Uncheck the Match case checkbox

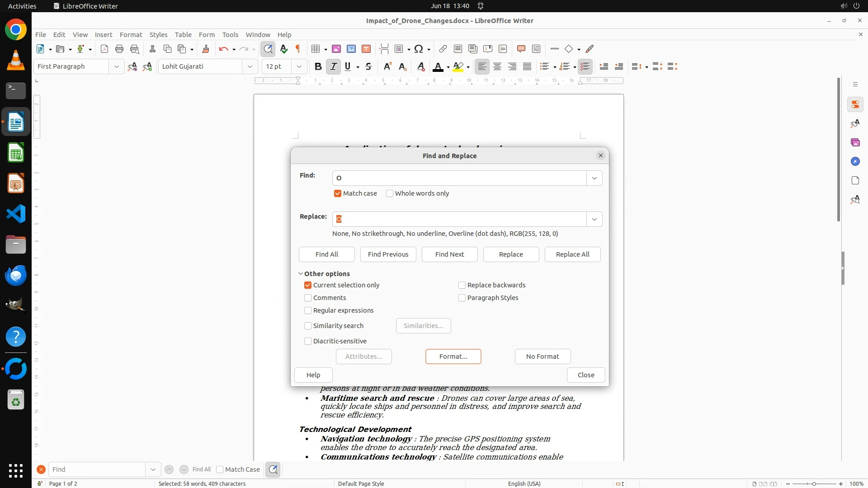tap(338, 193)
